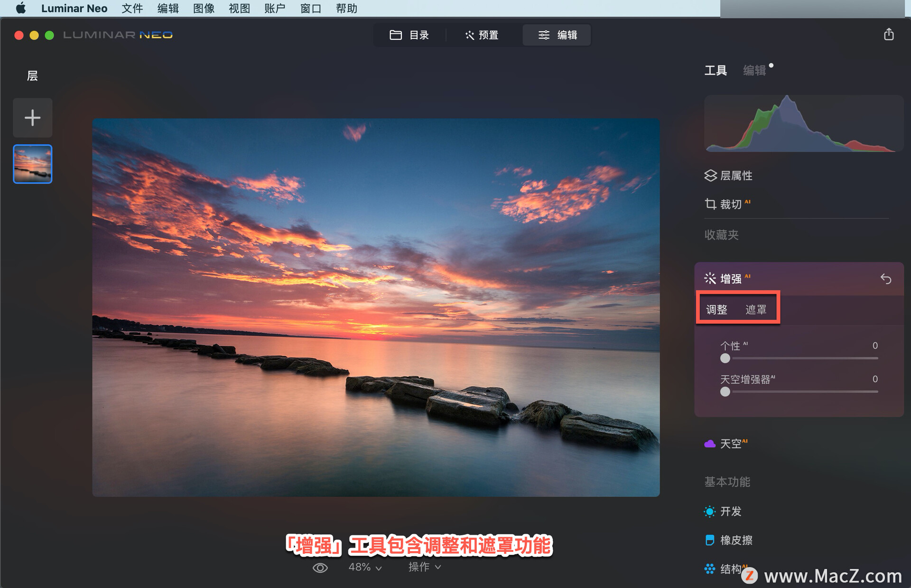This screenshot has height=588, width=911.
Task: Add a new layer with plus button
Action: coord(32,118)
